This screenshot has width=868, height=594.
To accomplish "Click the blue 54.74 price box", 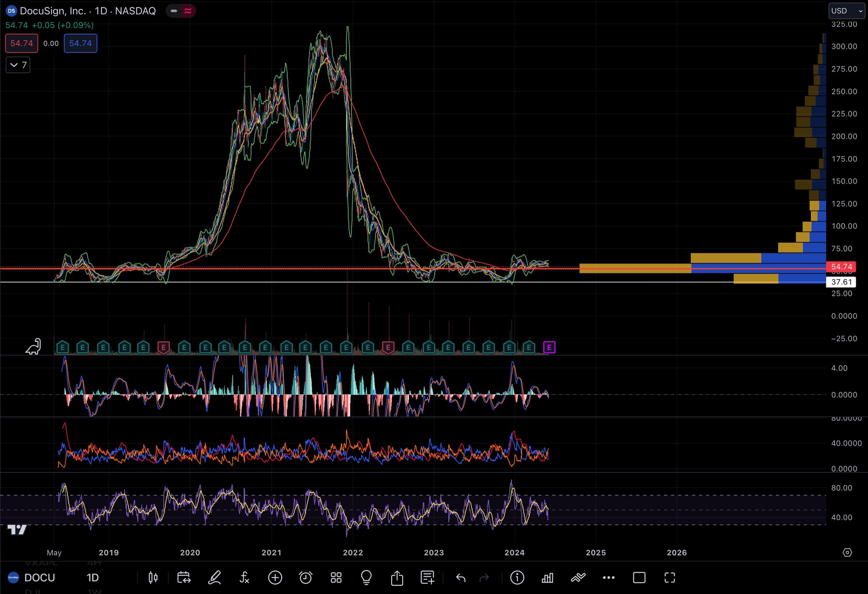I will click(81, 43).
